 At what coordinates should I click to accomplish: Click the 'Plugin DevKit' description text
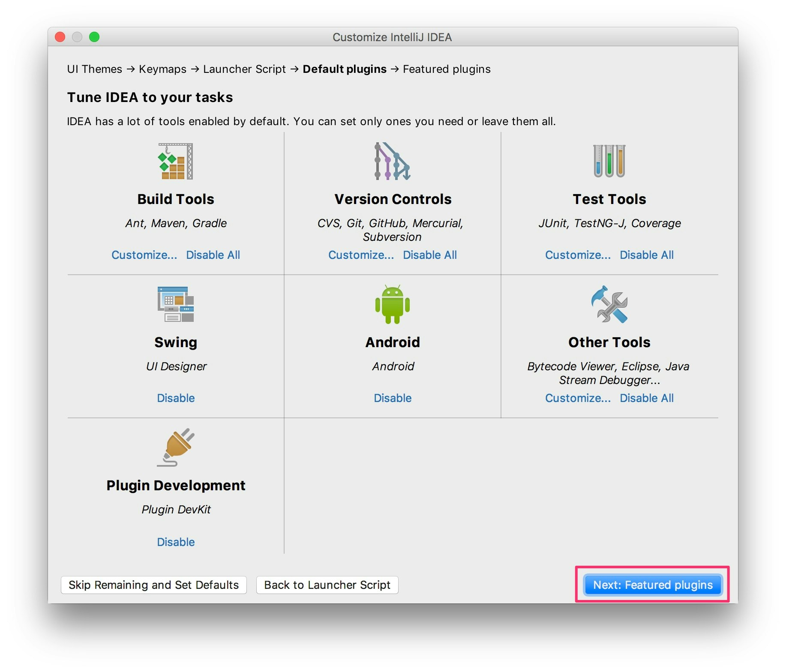tap(176, 510)
